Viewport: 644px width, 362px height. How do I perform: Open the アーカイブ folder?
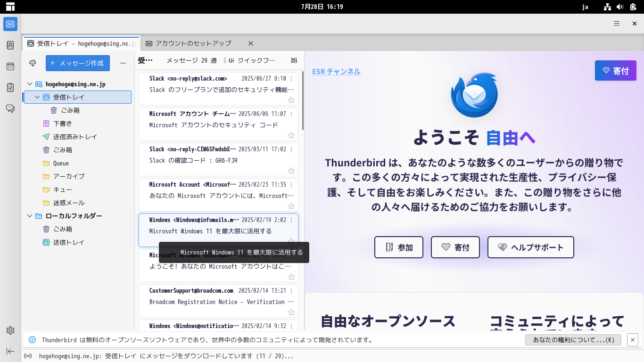tap(78, 176)
